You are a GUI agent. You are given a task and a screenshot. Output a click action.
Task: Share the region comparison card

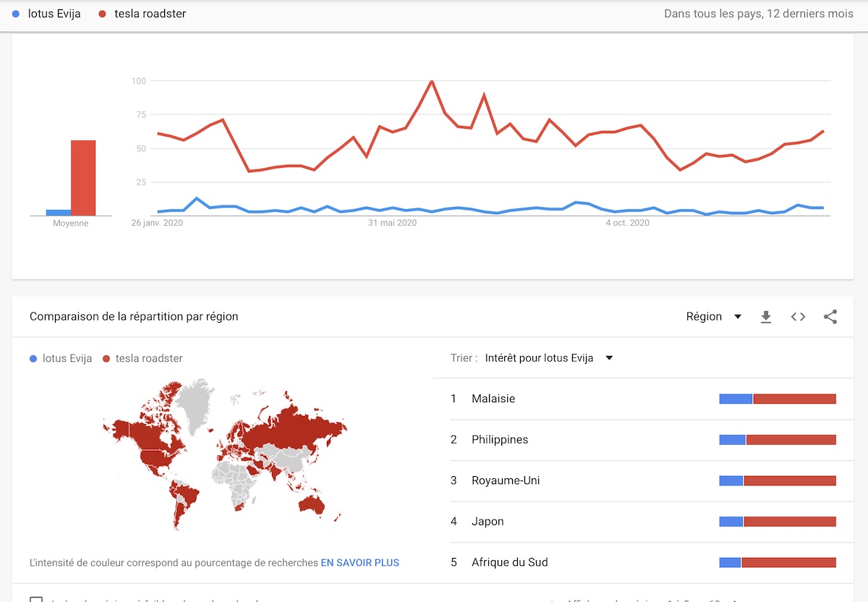[830, 317]
